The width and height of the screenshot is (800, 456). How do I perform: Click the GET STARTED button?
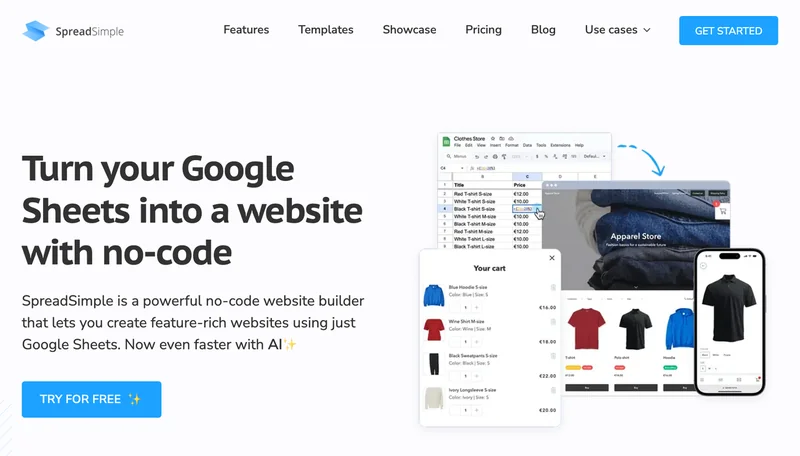tap(728, 31)
